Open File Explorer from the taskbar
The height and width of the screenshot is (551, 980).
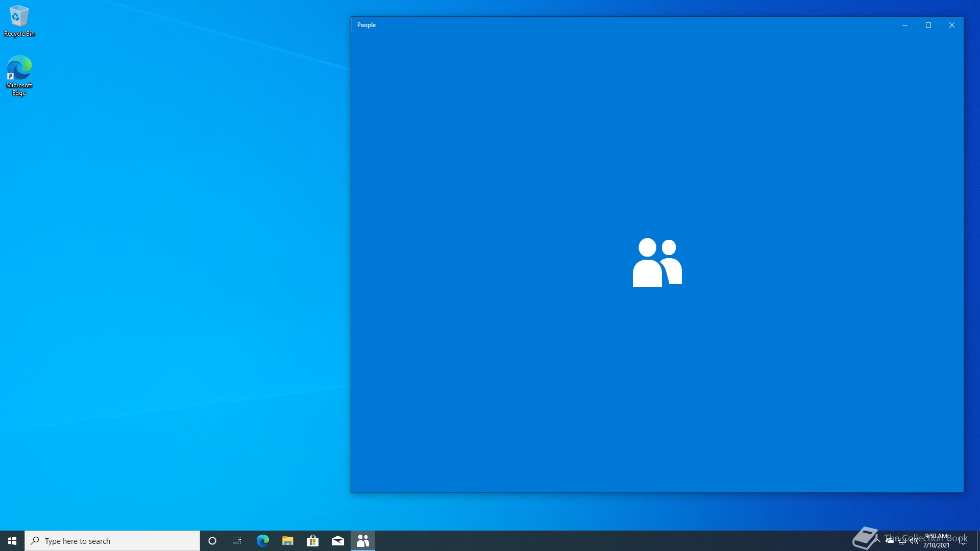click(x=287, y=541)
